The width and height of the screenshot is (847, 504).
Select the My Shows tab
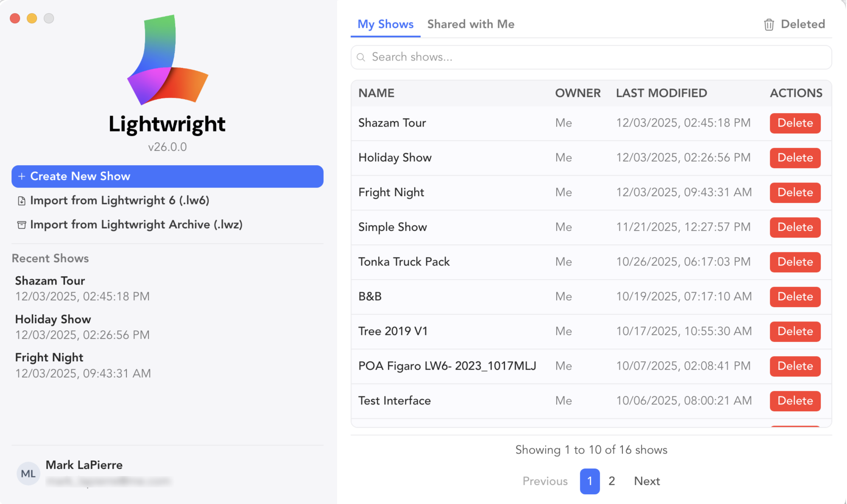[x=385, y=24]
